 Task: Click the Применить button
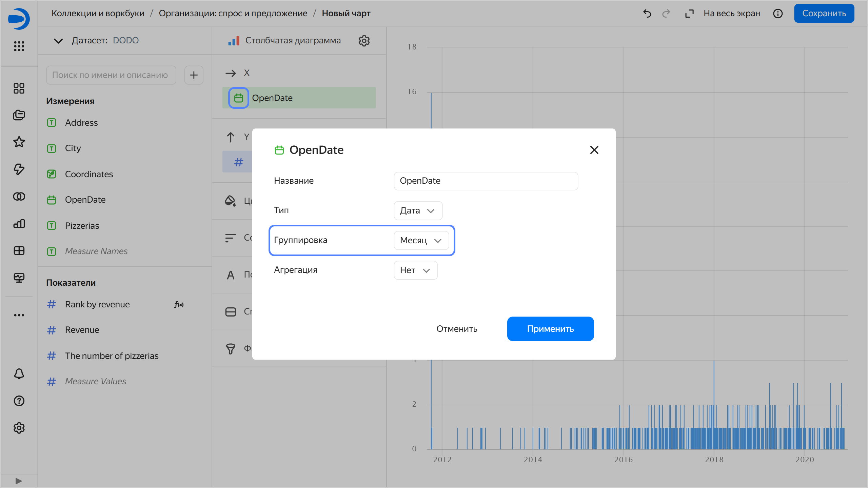[x=550, y=329]
